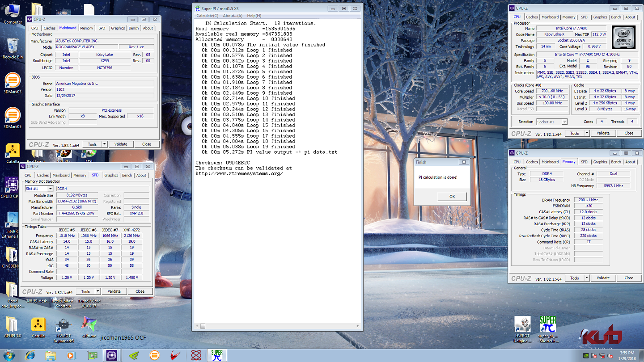Switch to Graphics tab in SPD CPU-Z window
The image size is (644, 362).
pos(111,175)
